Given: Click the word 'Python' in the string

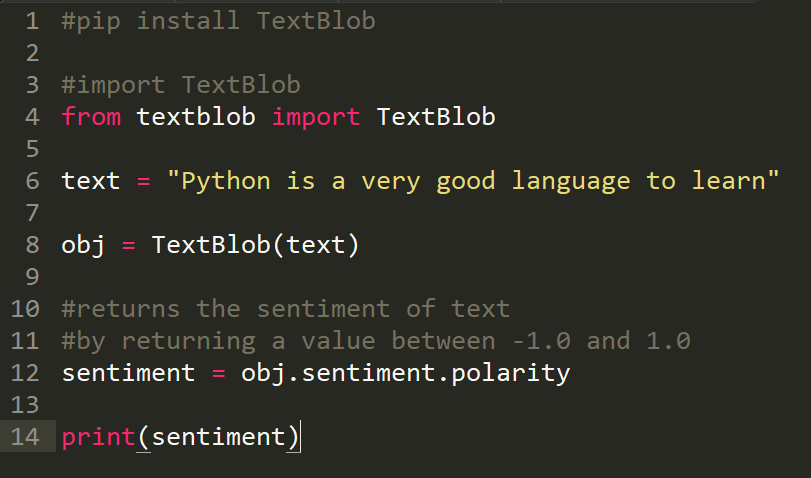Looking at the screenshot, I should (226, 182).
